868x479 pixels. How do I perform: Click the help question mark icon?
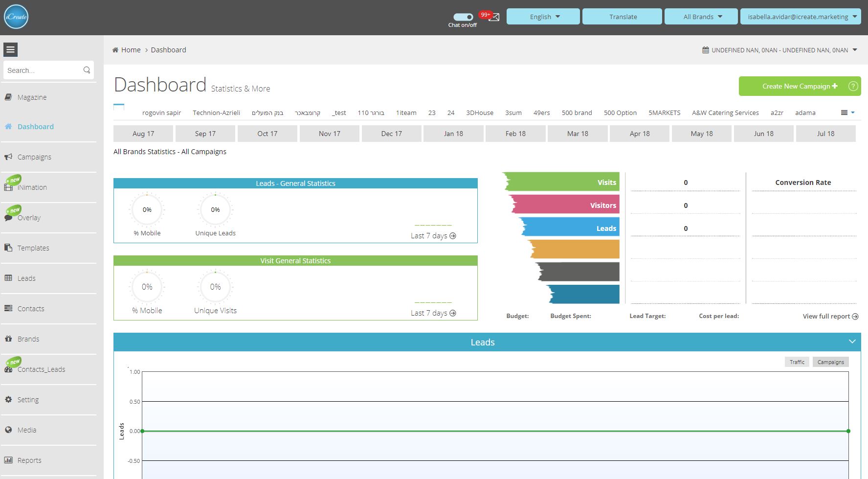[x=853, y=86]
